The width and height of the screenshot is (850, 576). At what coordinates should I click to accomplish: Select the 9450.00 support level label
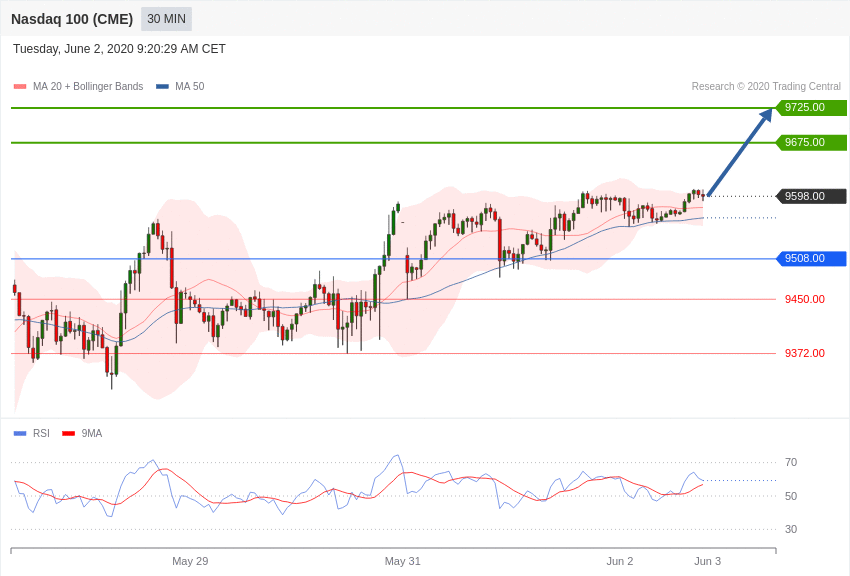pyautogui.click(x=804, y=299)
